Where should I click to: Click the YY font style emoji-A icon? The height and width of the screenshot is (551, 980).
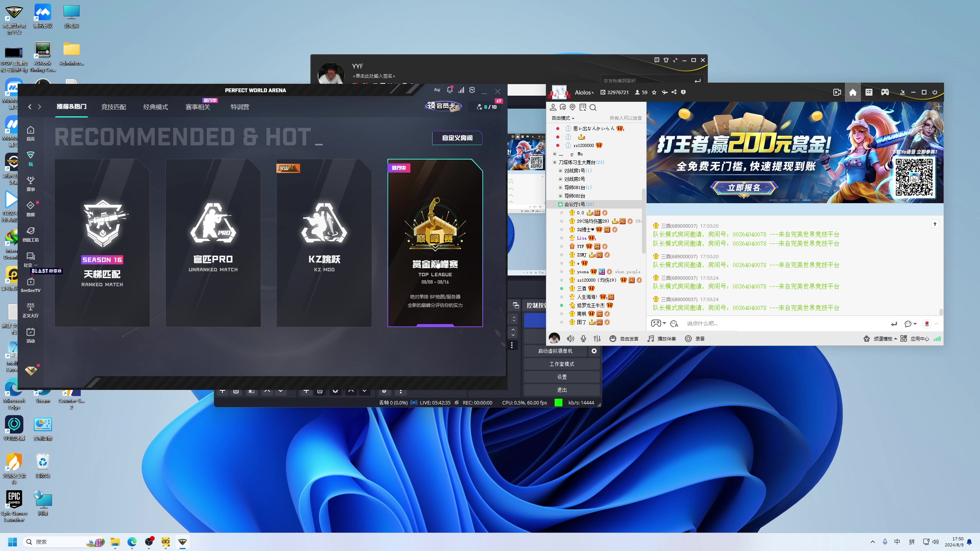click(x=674, y=324)
